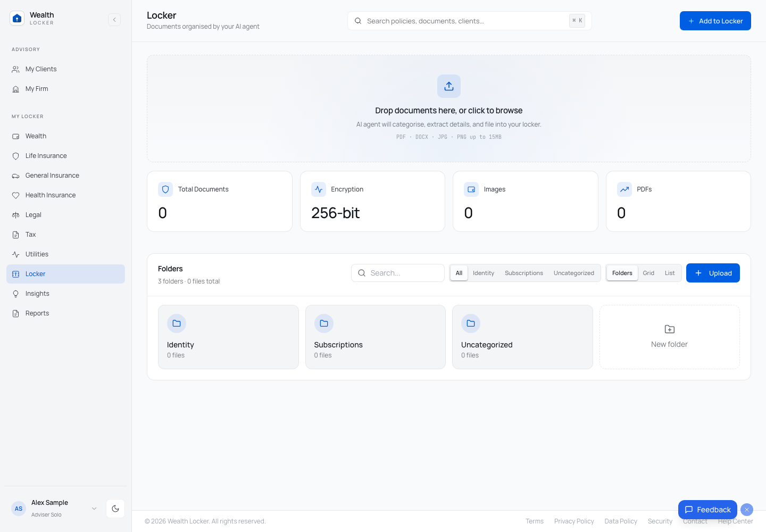
Task: Collapse the sidebar with the chevron button
Action: [114, 20]
